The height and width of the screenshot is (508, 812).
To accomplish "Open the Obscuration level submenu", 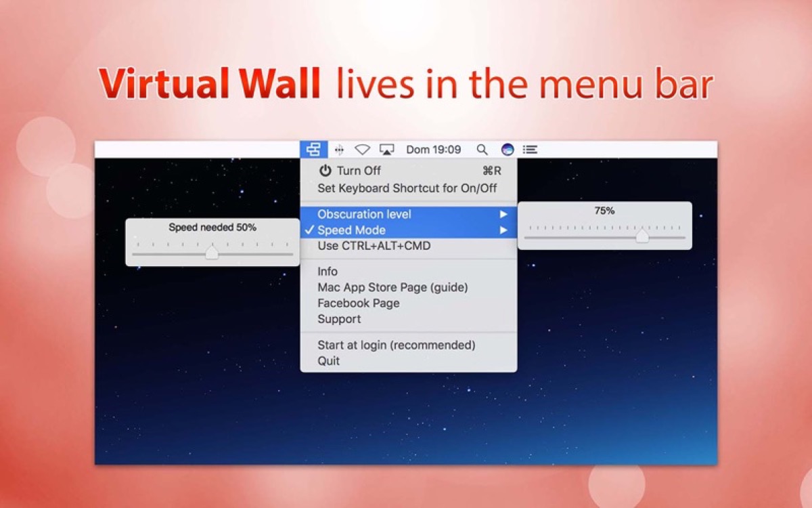I will [x=409, y=214].
